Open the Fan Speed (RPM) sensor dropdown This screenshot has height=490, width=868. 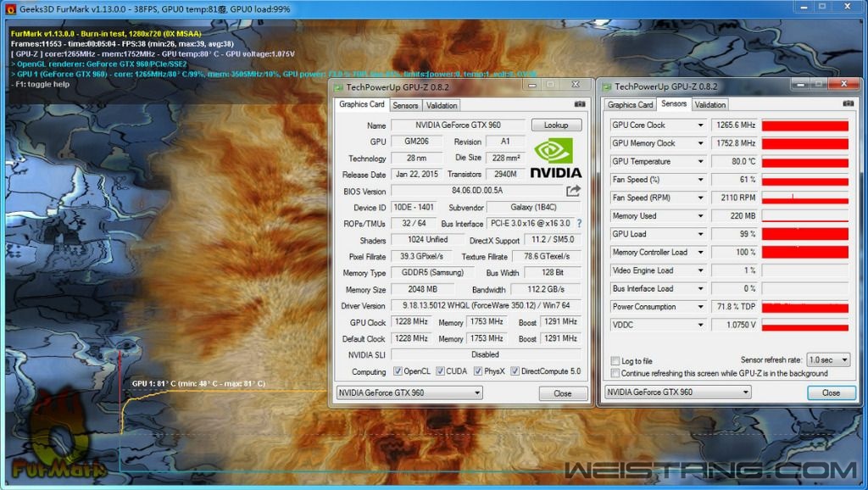pos(700,198)
